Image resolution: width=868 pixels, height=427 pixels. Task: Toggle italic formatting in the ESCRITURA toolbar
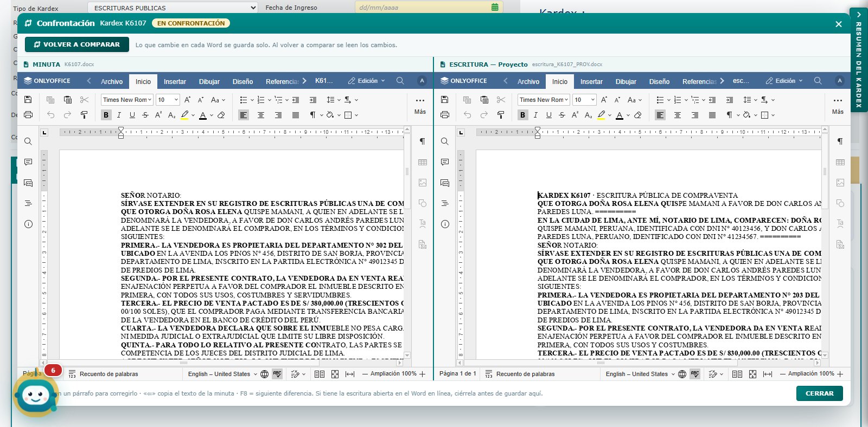click(535, 115)
